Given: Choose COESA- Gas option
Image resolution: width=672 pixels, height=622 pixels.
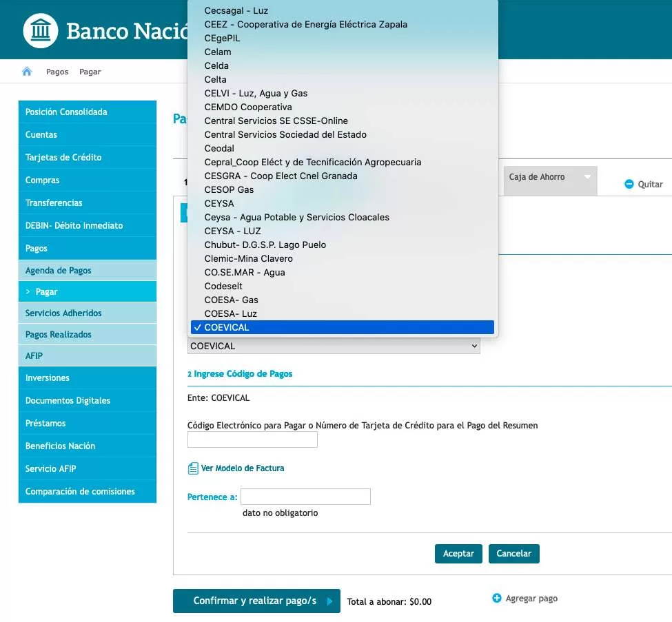Looking at the screenshot, I should click(343, 300).
